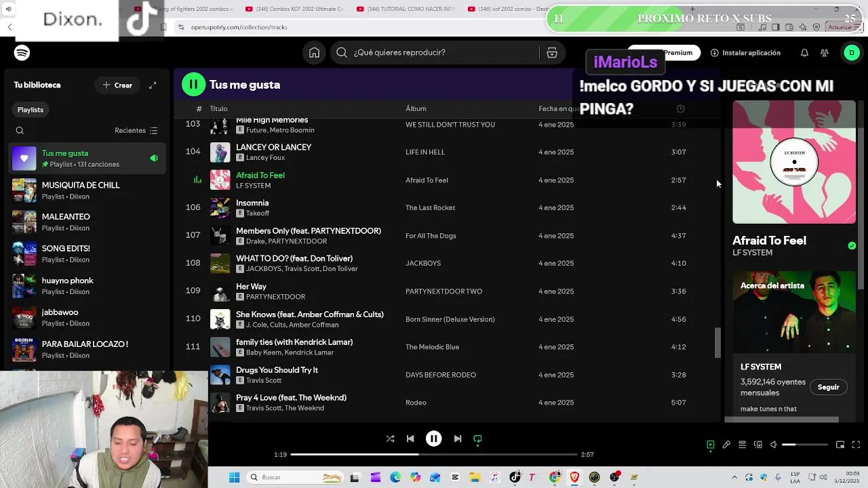Screen dimensions: 868x488
Task: Click the Afraid To Feel album cover
Action: click(x=794, y=162)
